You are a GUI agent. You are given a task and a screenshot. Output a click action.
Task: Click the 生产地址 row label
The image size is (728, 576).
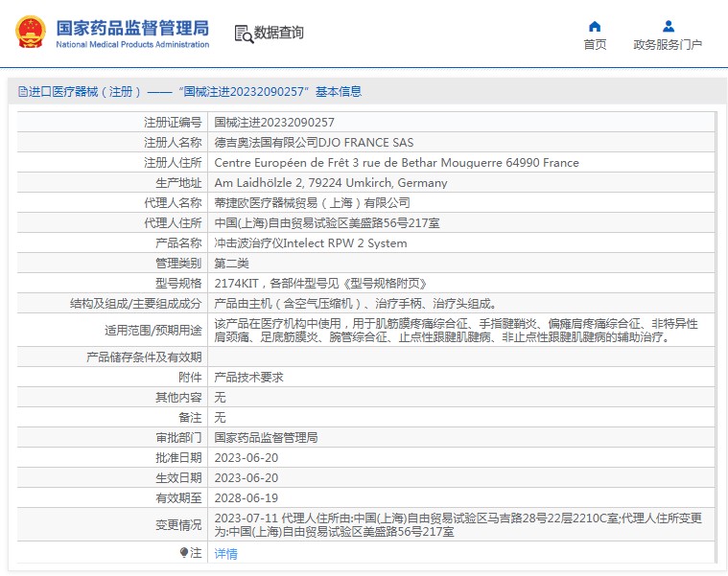click(x=178, y=183)
